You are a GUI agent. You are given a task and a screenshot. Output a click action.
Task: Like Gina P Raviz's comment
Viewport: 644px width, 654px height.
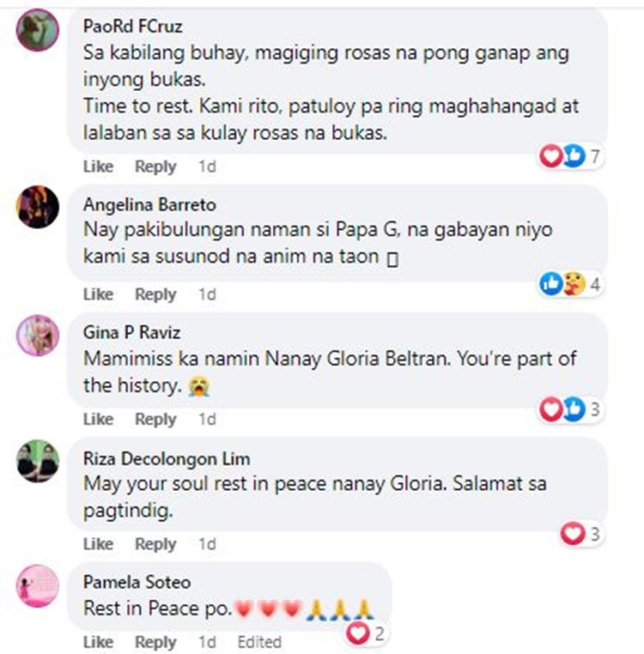[98, 419]
